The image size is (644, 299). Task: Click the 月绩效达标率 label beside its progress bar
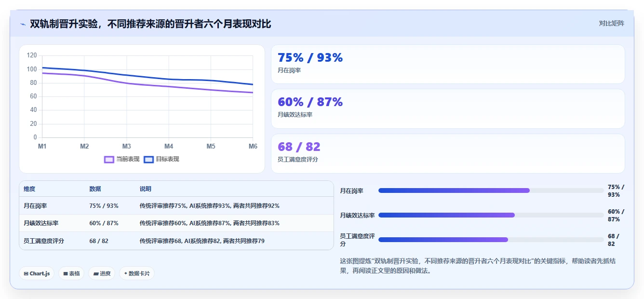pyautogui.click(x=357, y=216)
